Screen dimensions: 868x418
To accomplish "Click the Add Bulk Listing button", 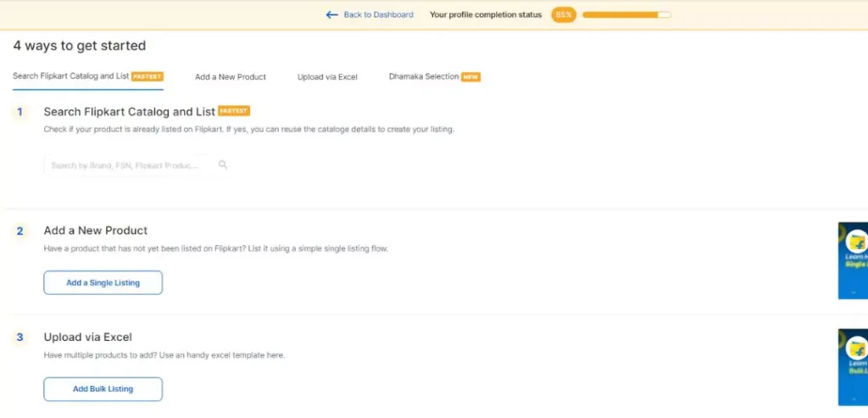I will pyautogui.click(x=103, y=389).
